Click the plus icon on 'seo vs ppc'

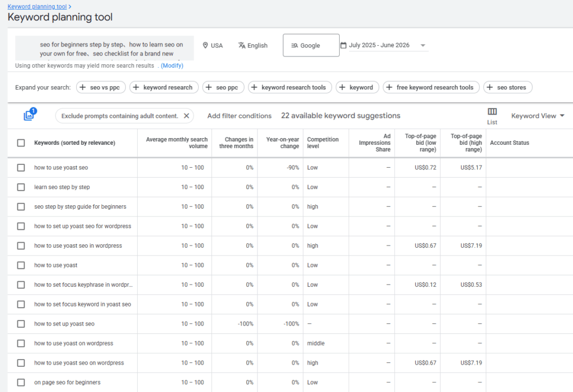click(x=83, y=87)
